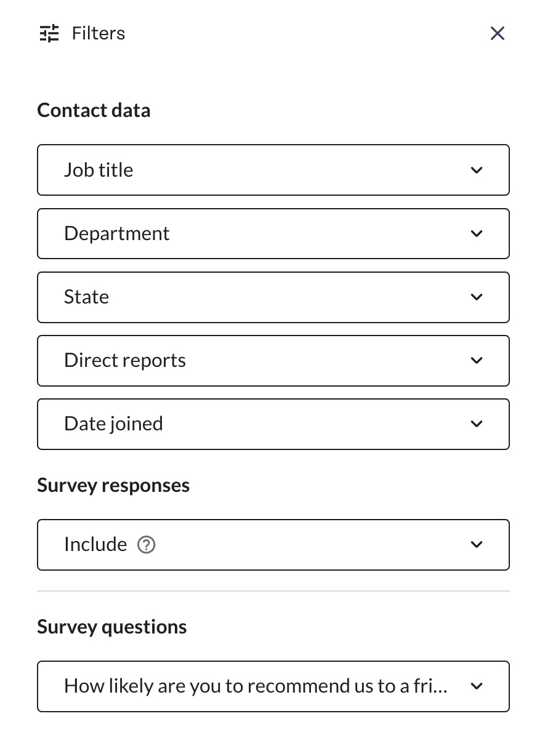Viewport: 553px width, 756px height.
Task: Open the Date joined dropdown
Action: pos(273,424)
